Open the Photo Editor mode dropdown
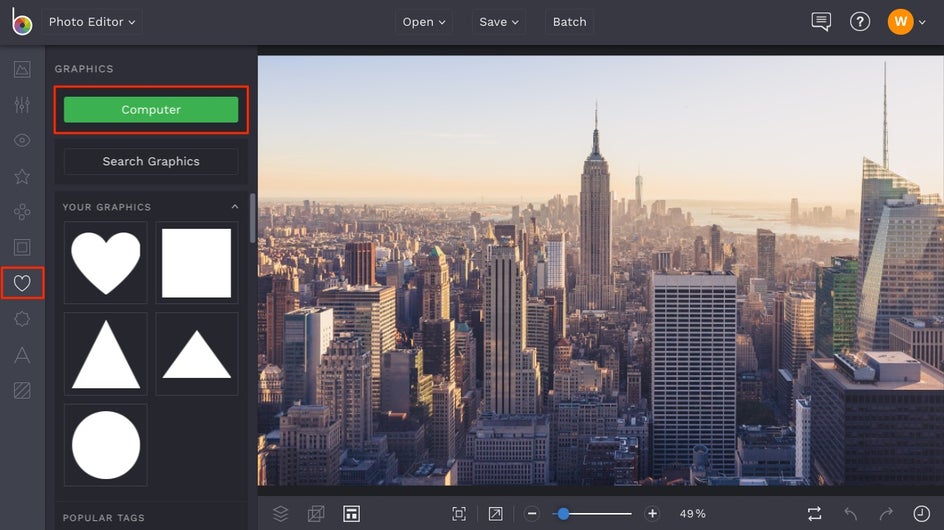This screenshot has width=944, height=530. 92,22
